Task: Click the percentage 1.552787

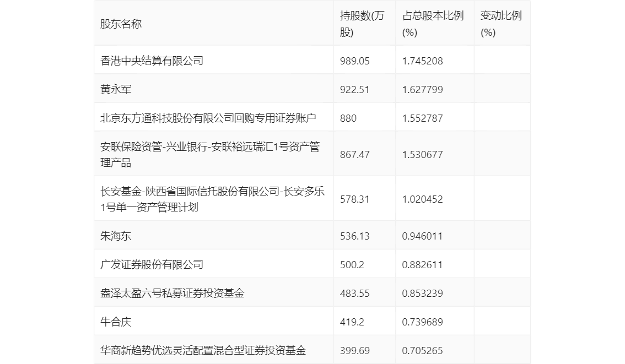Action: click(423, 118)
